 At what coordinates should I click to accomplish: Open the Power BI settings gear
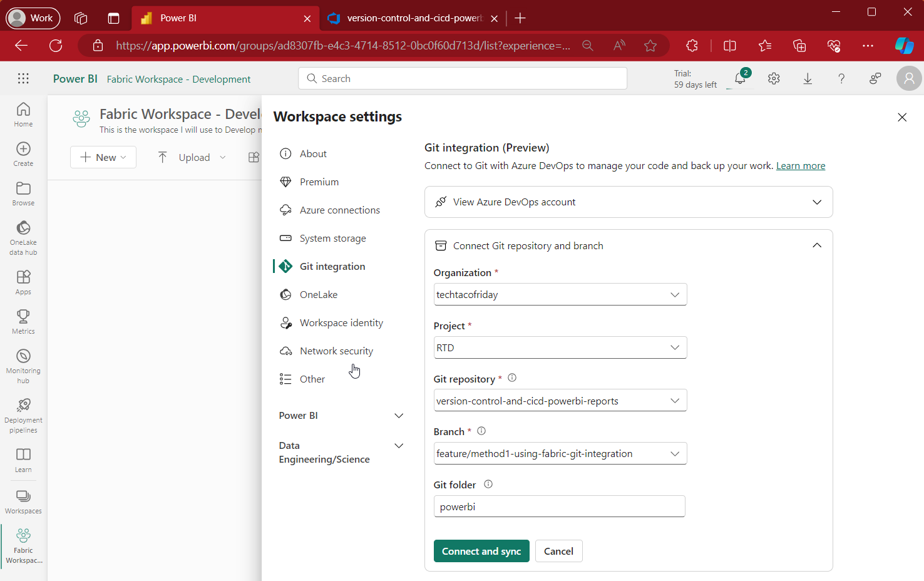click(774, 78)
